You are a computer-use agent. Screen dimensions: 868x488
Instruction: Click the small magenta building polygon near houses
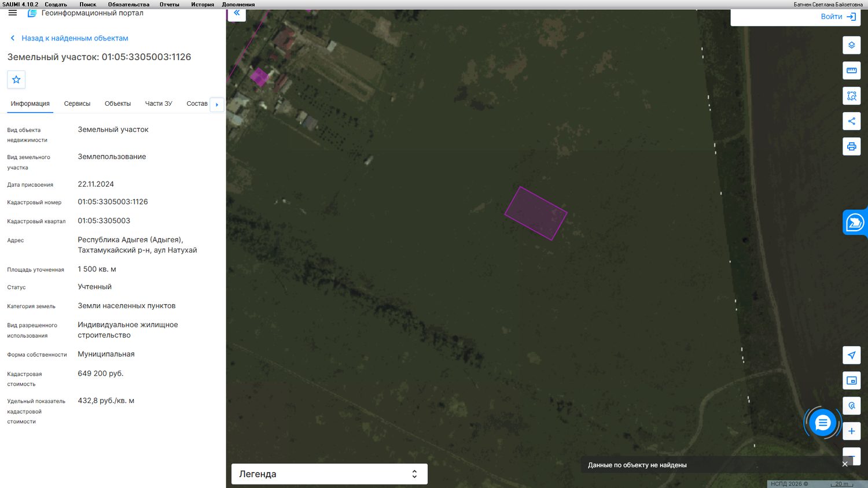click(259, 77)
